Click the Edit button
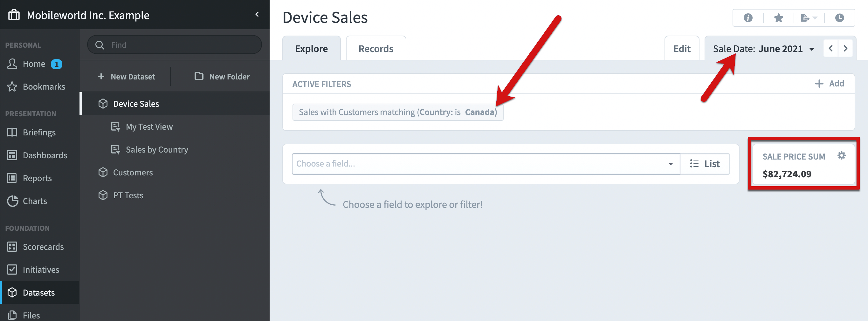Viewport: 868px width, 321px height. pos(682,49)
